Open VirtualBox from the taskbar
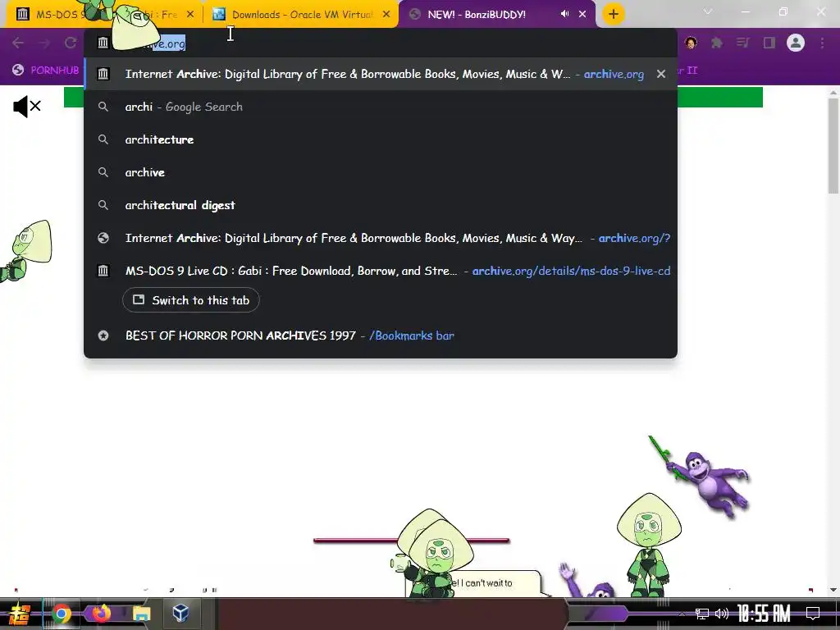This screenshot has height=630, width=840. [180, 614]
